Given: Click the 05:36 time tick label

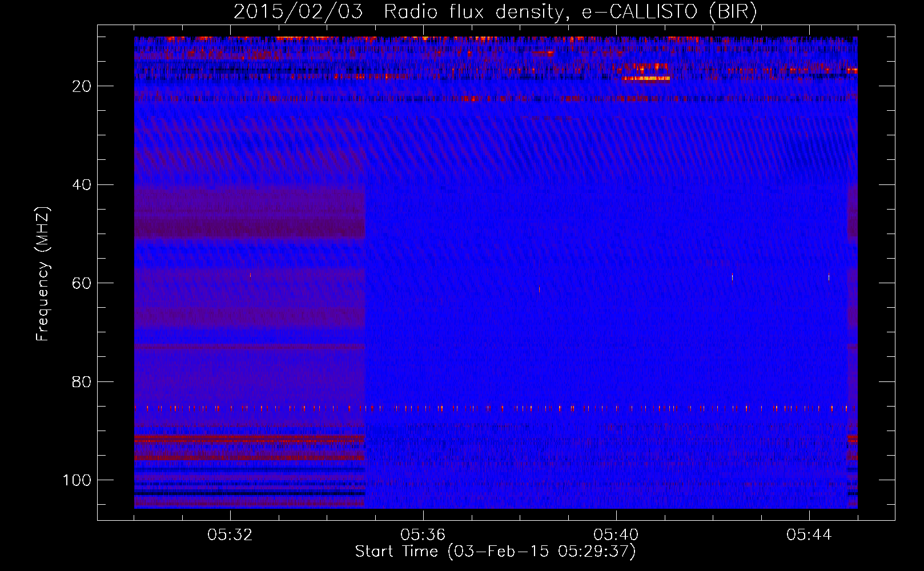Looking at the screenshot, I should 423,535.
